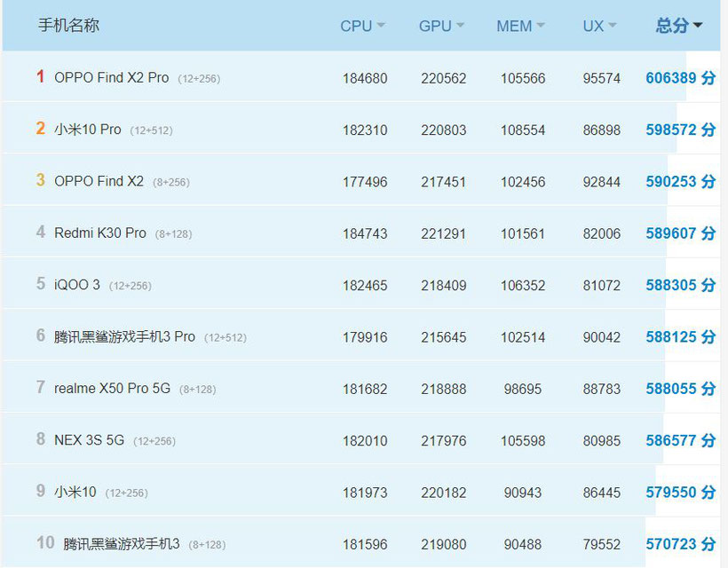Click MEM score 90943
728x568 pixels.
[x=523, y=493]
